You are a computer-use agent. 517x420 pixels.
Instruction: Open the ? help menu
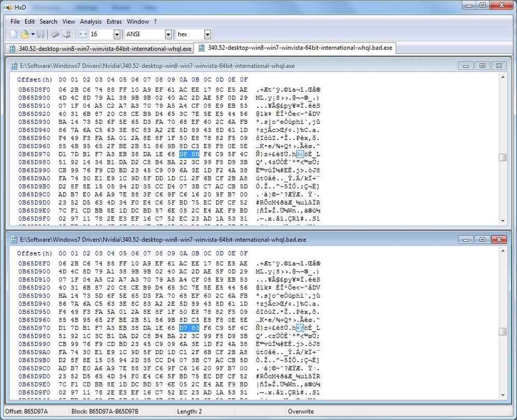point(155,21)
